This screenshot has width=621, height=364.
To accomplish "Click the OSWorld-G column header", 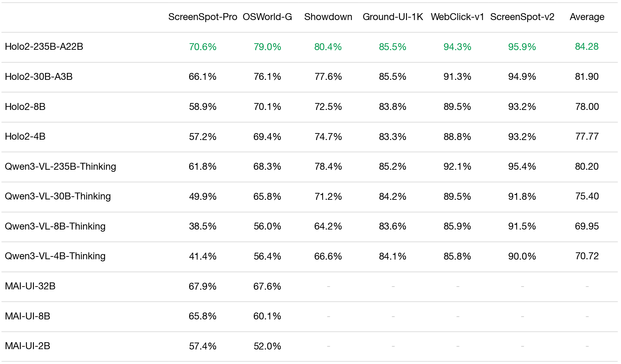I will (x=267, y=17).
